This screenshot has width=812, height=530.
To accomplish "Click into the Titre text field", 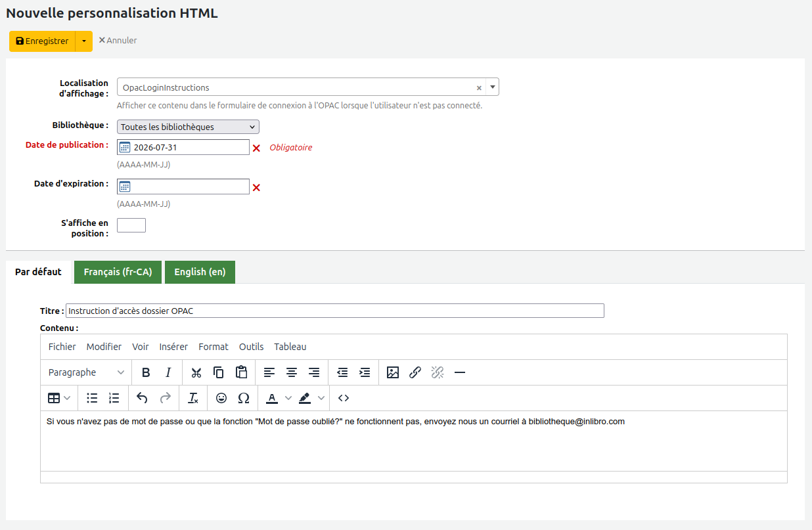I will (335, 311).
